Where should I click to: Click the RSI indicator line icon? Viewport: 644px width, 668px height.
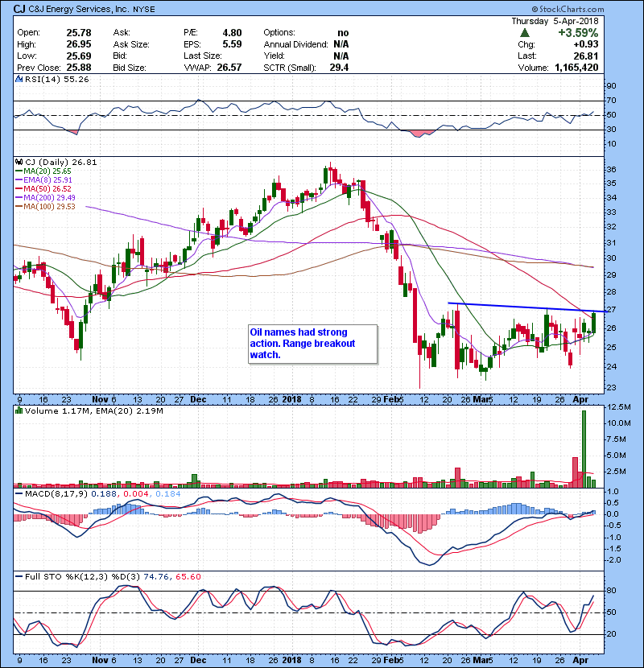point(19,79)
